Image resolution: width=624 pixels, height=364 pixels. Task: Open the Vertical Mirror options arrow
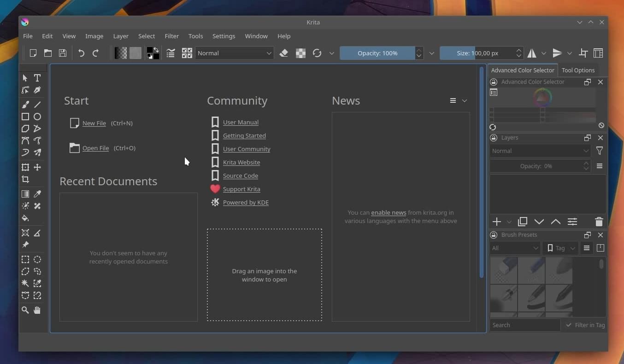point(569,53)
